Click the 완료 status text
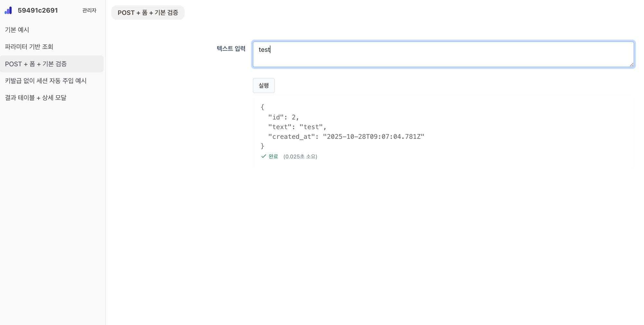Viewport: 644px width, 325px height. click(x=273, y=157)
